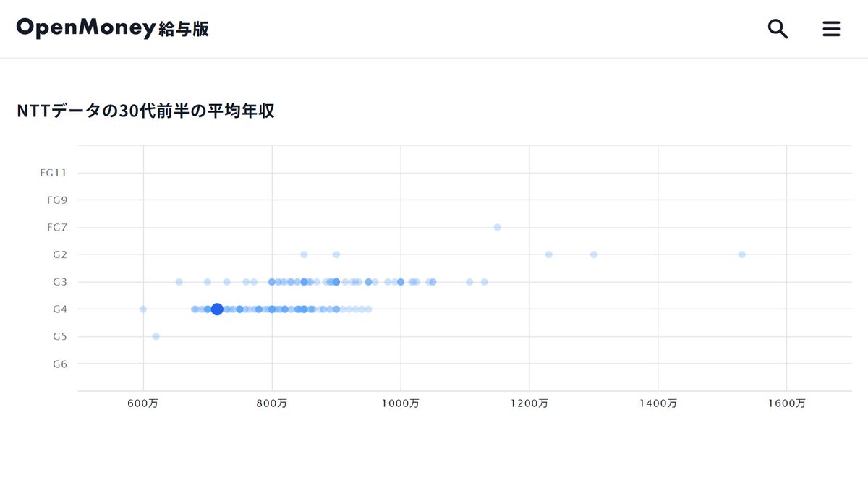Select the 1400万 x-axis label
The height and width of the screenshot is (488, 868).
click(658, 403)
